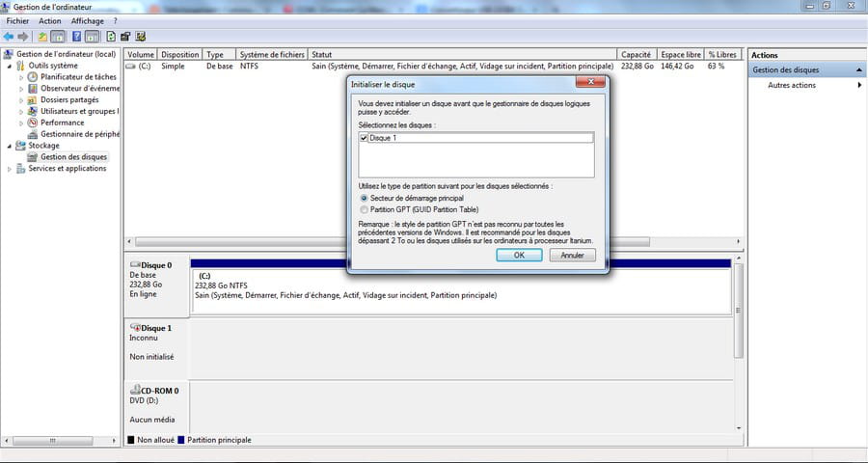
Task: Expand the Services et applications node
Action: pos(10,169)
